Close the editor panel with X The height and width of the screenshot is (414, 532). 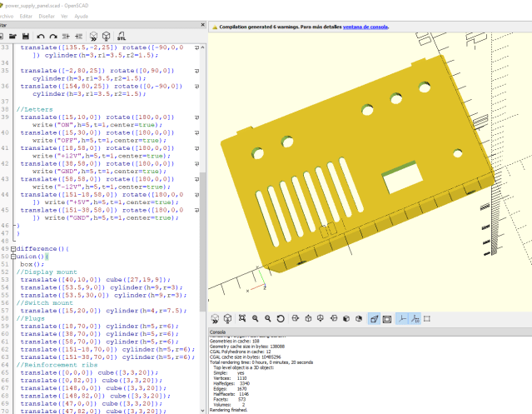pos(202,26)
